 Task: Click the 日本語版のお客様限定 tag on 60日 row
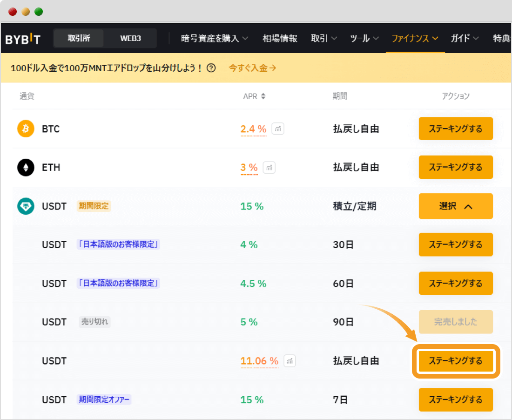[118, 283]
